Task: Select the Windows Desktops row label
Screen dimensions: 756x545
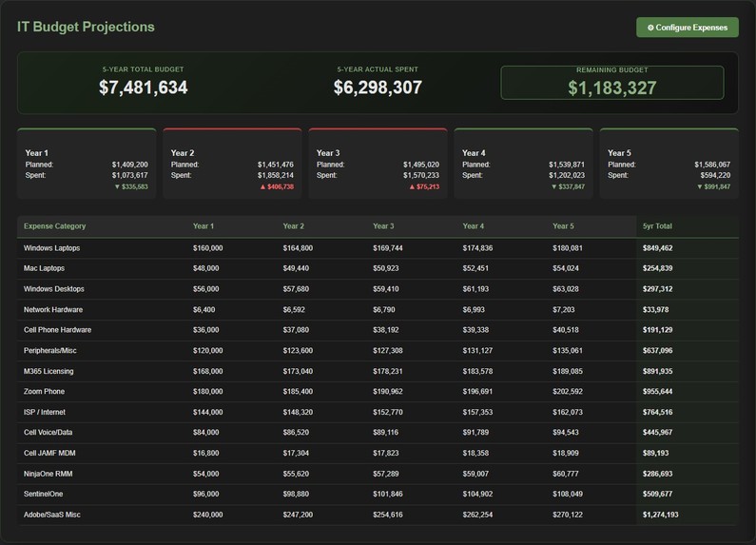Action: [53, 289]
